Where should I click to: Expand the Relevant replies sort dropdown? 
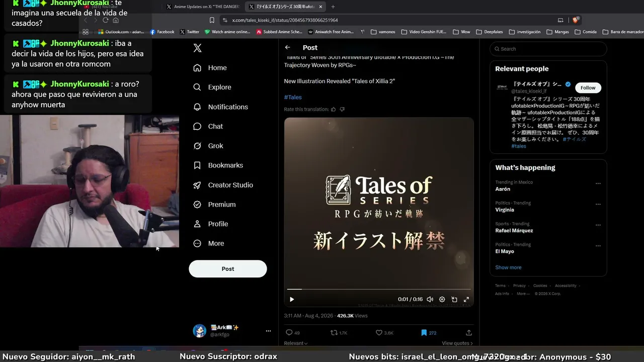click(296, 343)
